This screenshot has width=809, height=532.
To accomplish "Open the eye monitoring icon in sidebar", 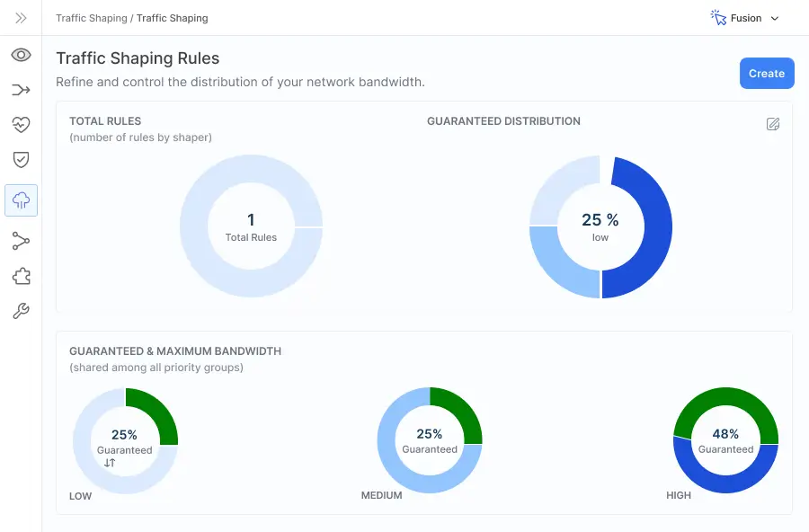I will tap(21, 55).
